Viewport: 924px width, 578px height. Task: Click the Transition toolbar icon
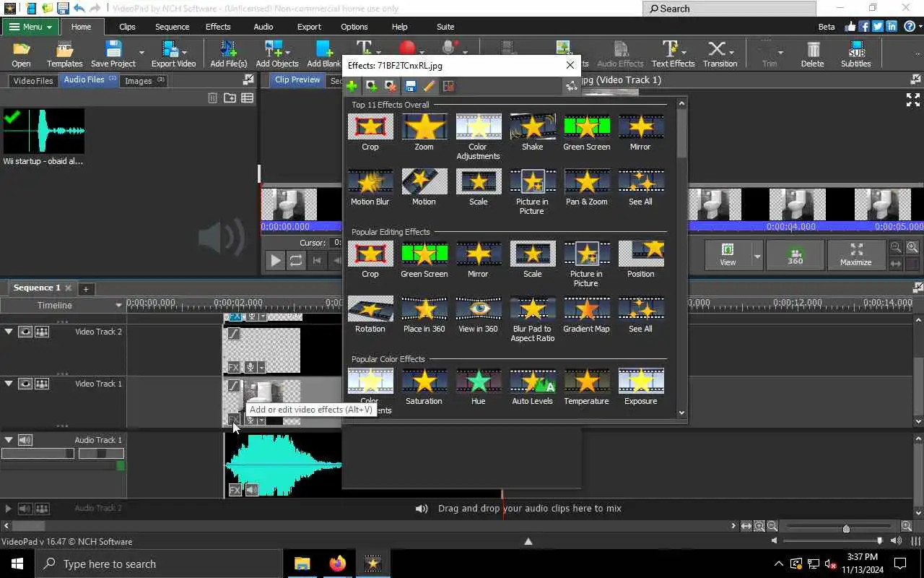pos(720,53)
